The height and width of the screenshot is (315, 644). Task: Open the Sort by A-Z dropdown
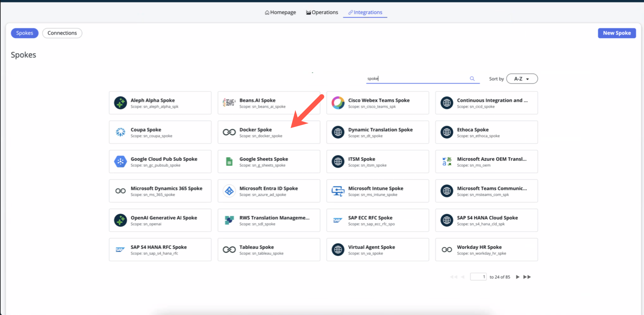[522, 79]
